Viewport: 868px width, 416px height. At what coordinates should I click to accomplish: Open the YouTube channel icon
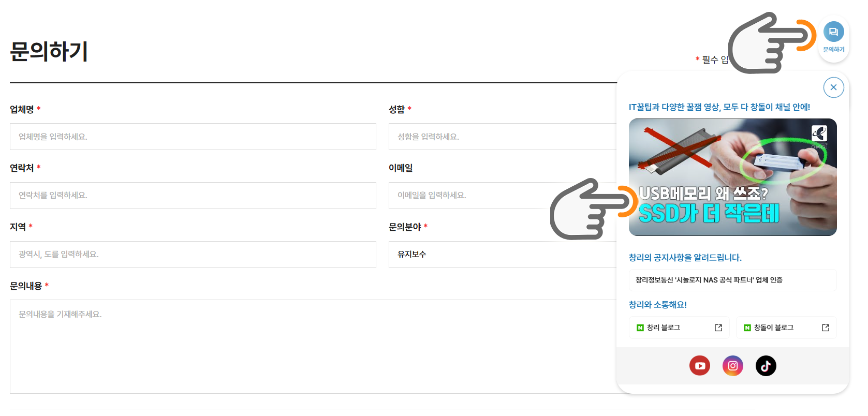click(700, 366)
